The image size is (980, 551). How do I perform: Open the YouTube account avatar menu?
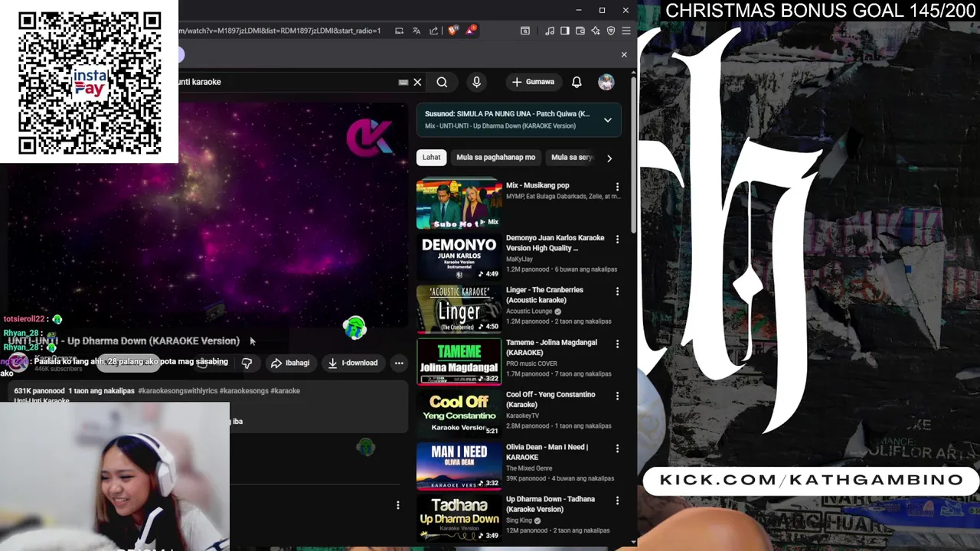point(606,82)
